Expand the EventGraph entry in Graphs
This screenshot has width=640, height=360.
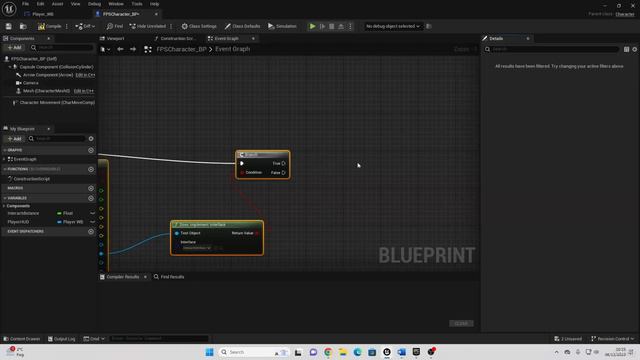[x=4, y=159]
